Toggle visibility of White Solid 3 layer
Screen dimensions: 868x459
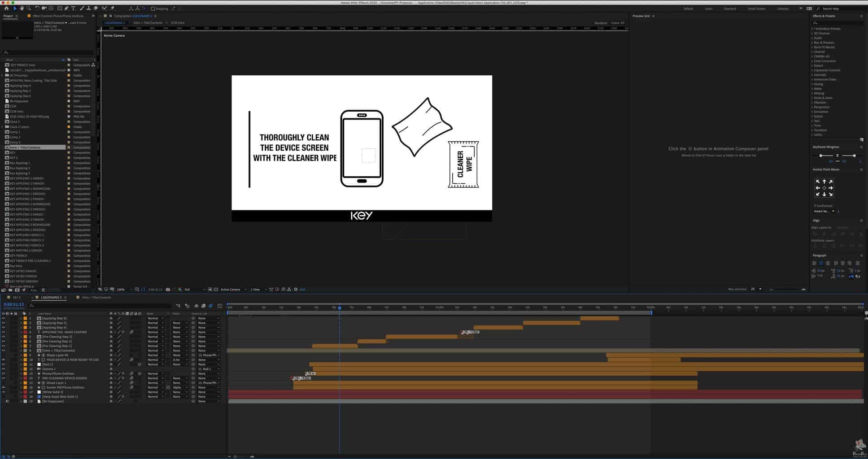click(x=3, y=392)
